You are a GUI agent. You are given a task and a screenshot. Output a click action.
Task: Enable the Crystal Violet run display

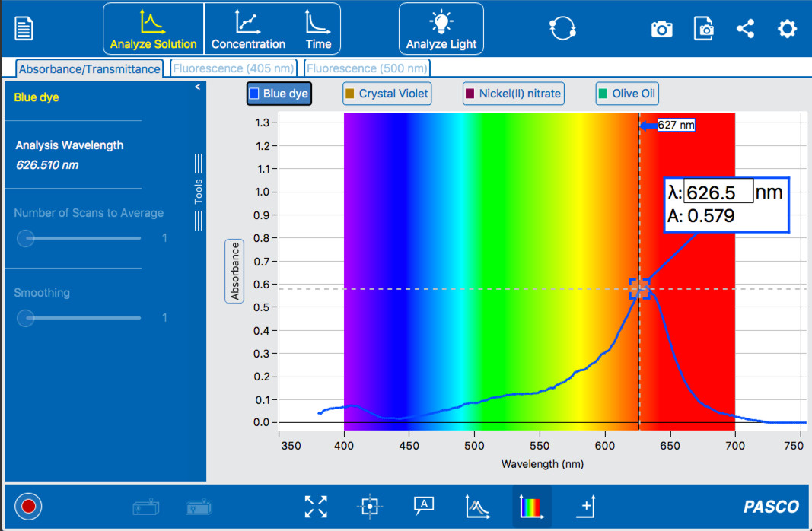click(387, 93)
